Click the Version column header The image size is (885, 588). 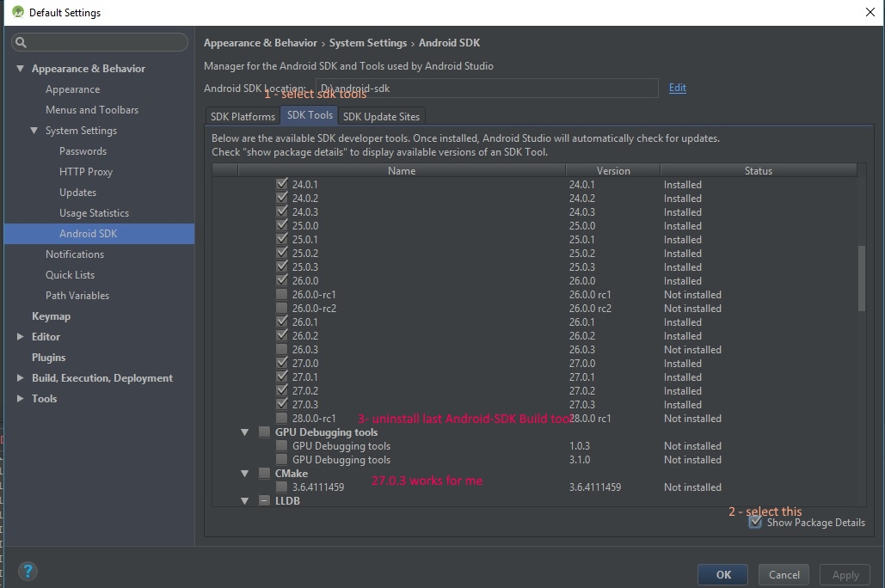point(613,170)
